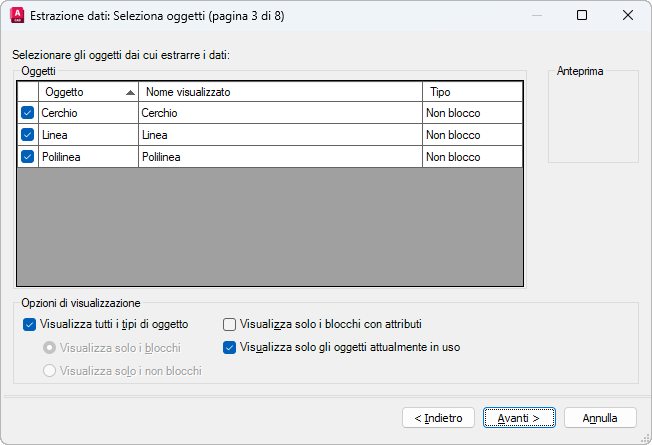The height and width of the screenshot is (445, 652).
Task: Sort by the Oggetto column header
Action: (86, 92)
